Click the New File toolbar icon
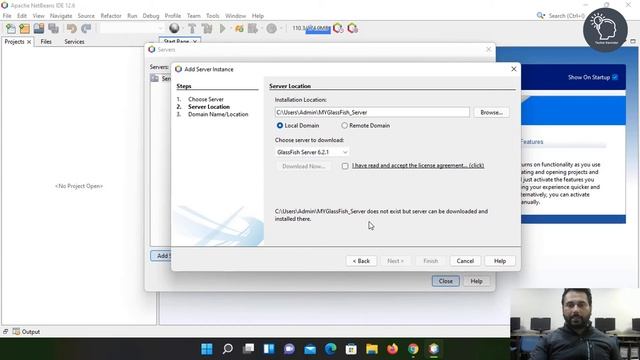Screen dimensions: 640x360 [x=11, y=28]
